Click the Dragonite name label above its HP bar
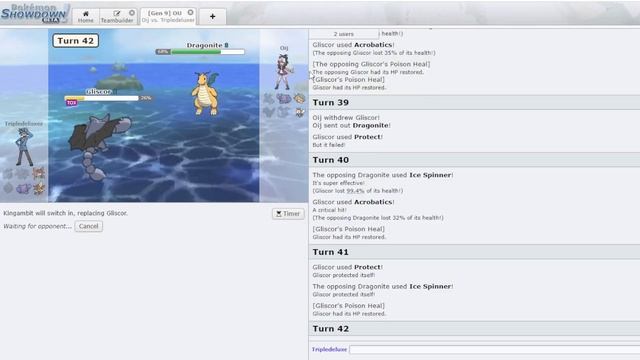 (x=204, y=45)
